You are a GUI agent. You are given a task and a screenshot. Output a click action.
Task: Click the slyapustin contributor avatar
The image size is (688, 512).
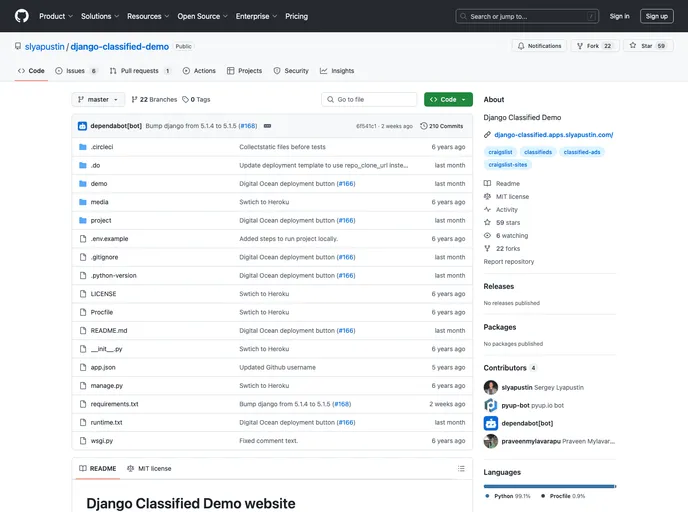(x=491, y=387)
